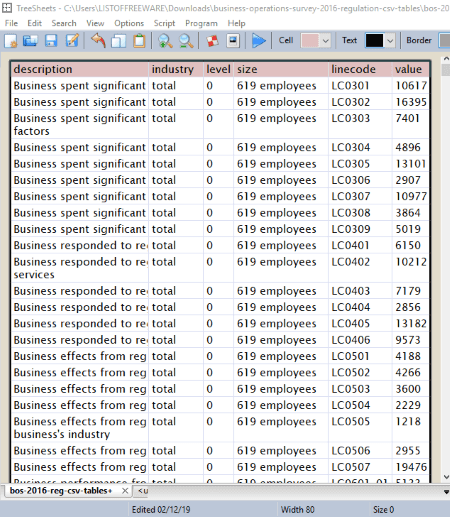
Task: Select the 'level' header cell
Action: (x=218, y=69)
